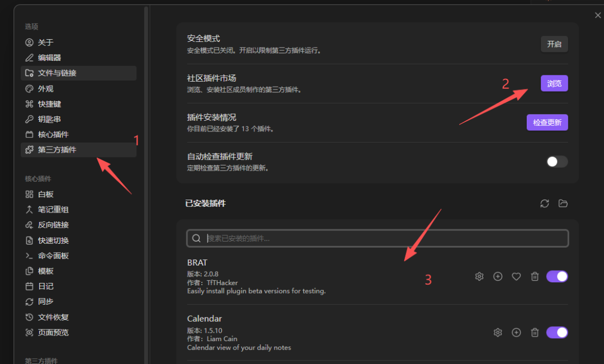
Task: Click text 版本: 2.0.8
Action: coord(202,274)
